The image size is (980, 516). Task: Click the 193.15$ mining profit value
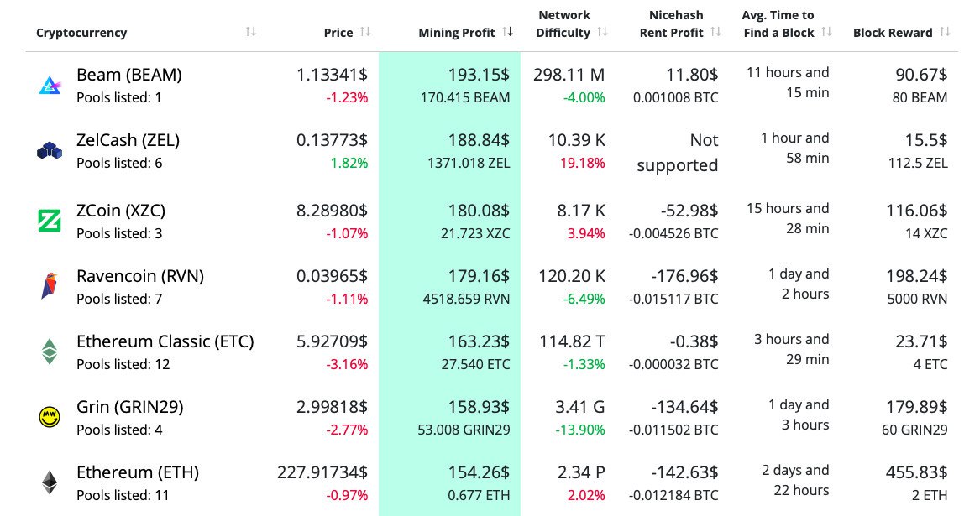tap(479, 75)
